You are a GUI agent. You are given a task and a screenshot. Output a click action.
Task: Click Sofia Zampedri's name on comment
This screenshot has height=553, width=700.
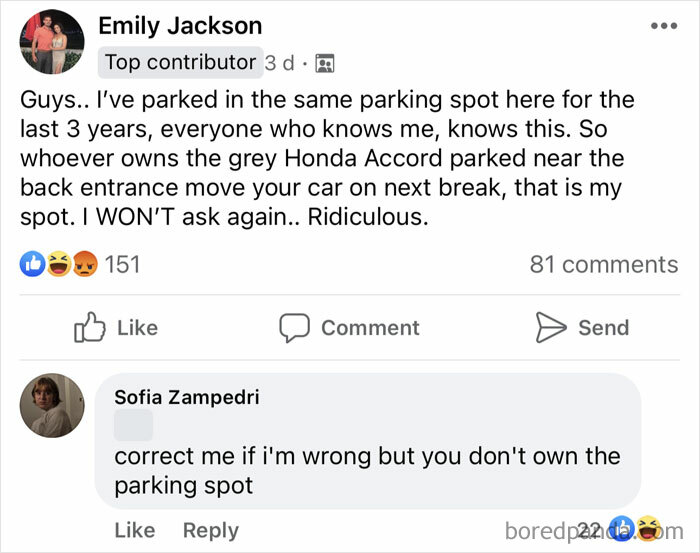point(186,397)
